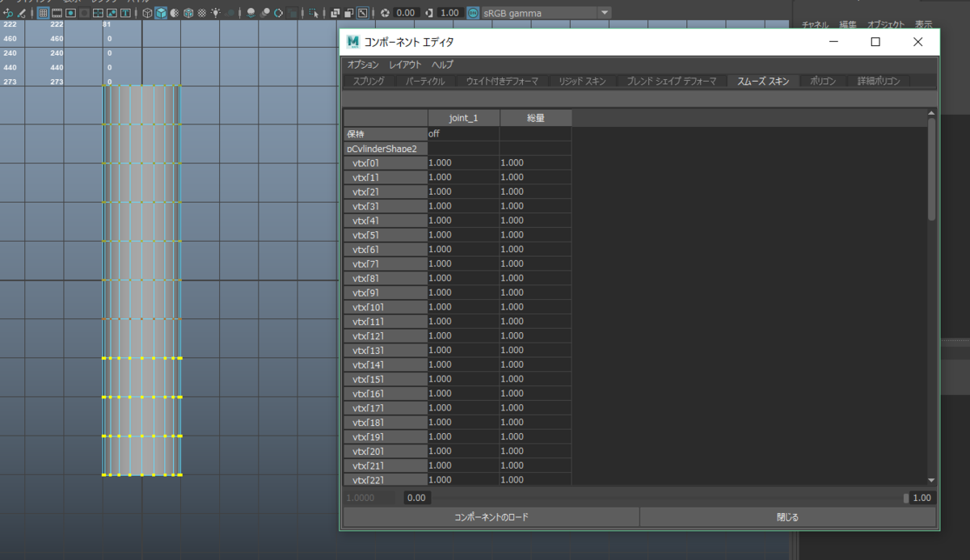
Task: Enable use default material icon
Action: (x=175, y=13)
